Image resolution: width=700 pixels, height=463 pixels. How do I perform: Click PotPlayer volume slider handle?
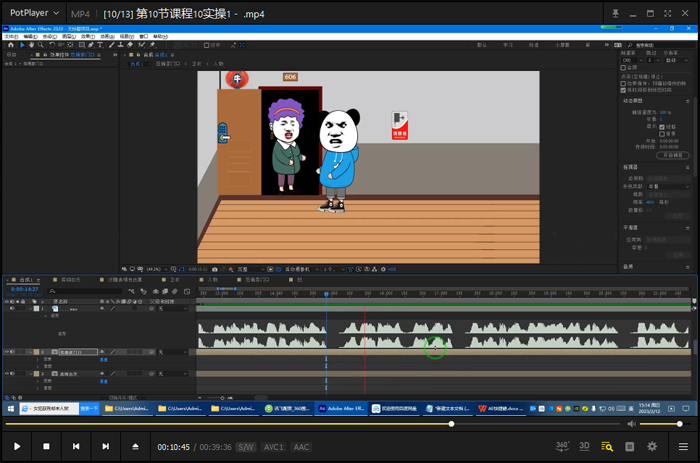[679, 424]
